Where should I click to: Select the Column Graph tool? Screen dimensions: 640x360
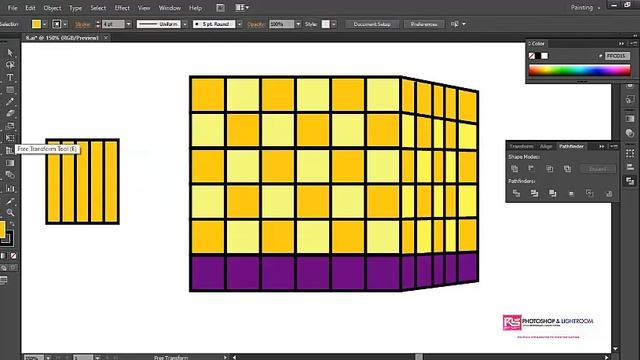10,188
